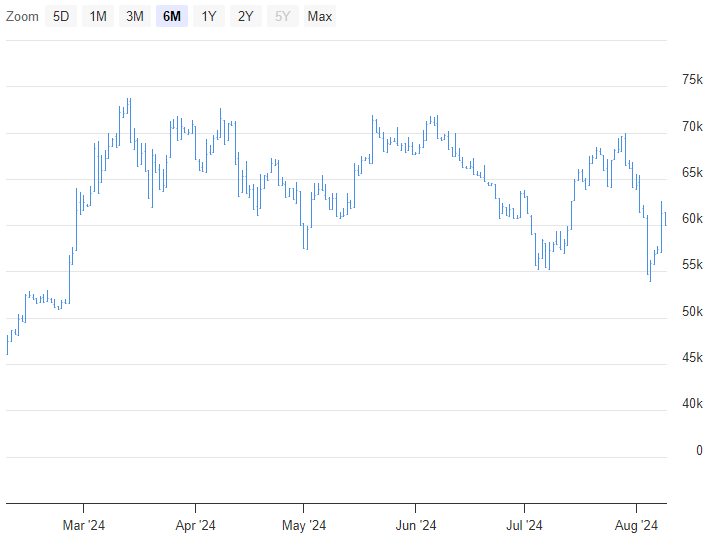The width and height of the screenshot is (717, 542).
Task: Click the Aug '24 date label
Action: point(636,525)
